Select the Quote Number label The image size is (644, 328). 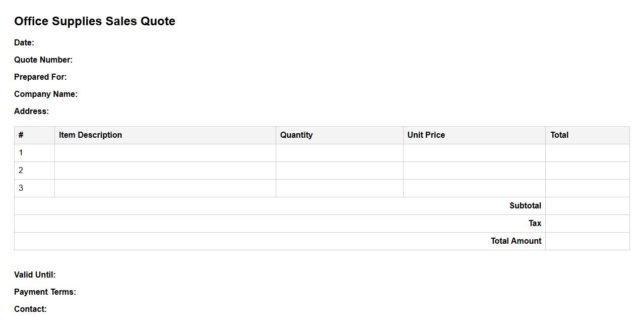pyautogui.click(x=43, y=60)
